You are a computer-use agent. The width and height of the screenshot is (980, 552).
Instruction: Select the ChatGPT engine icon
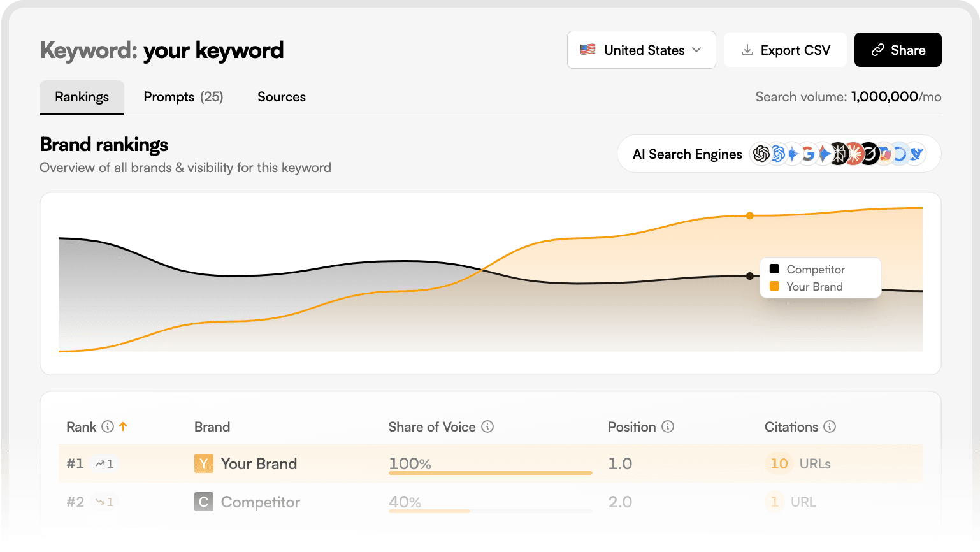761,154
